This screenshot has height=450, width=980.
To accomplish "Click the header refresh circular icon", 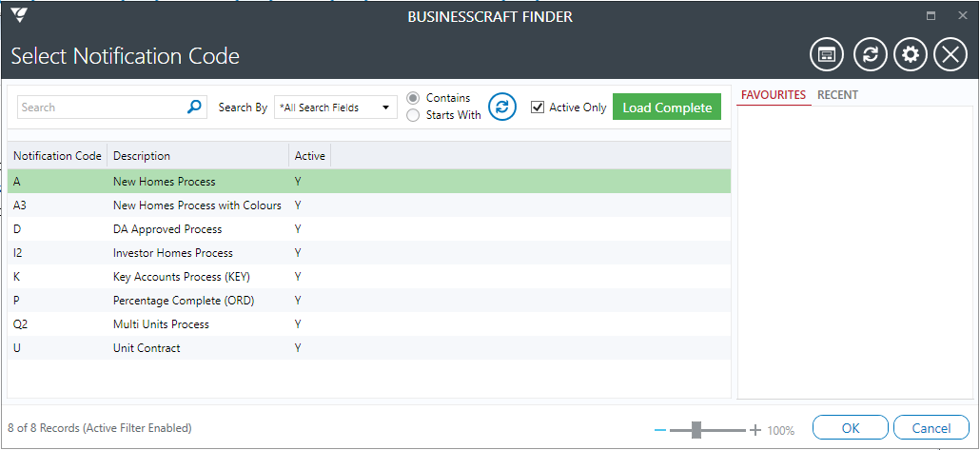I will [870, 55].
